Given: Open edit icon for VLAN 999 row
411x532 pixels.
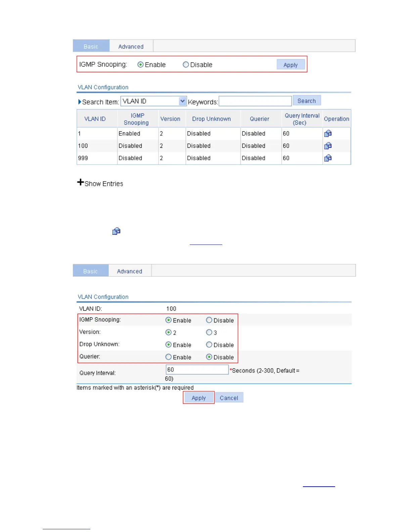Looking at the screenshot, I should [328, 158].
